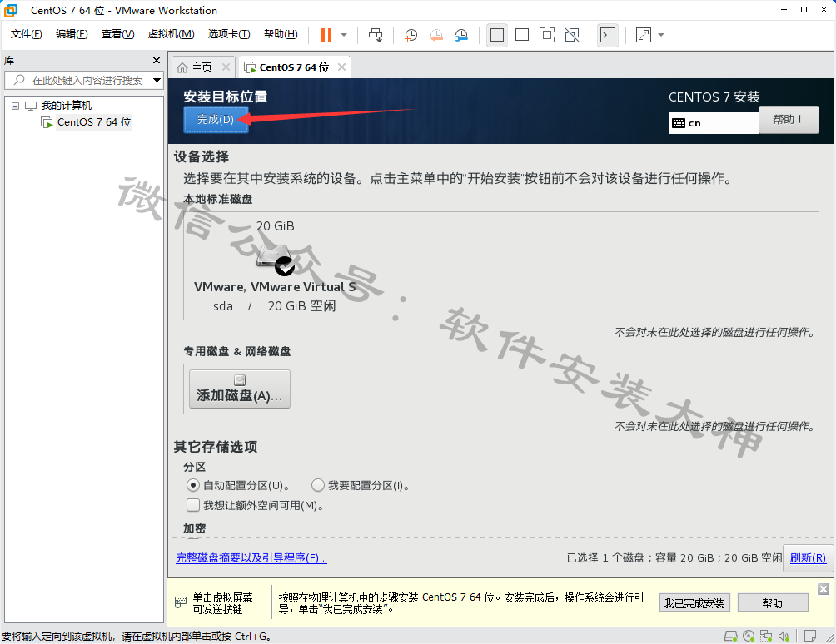Click the library search input field
This screenshot has height=644, width=836.
click(84, 81)
